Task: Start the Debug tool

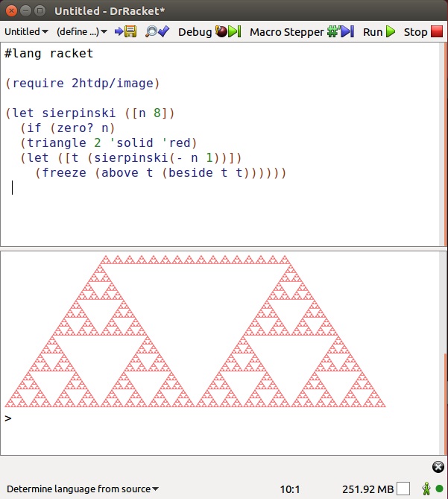Action: (x=209, y=32)
